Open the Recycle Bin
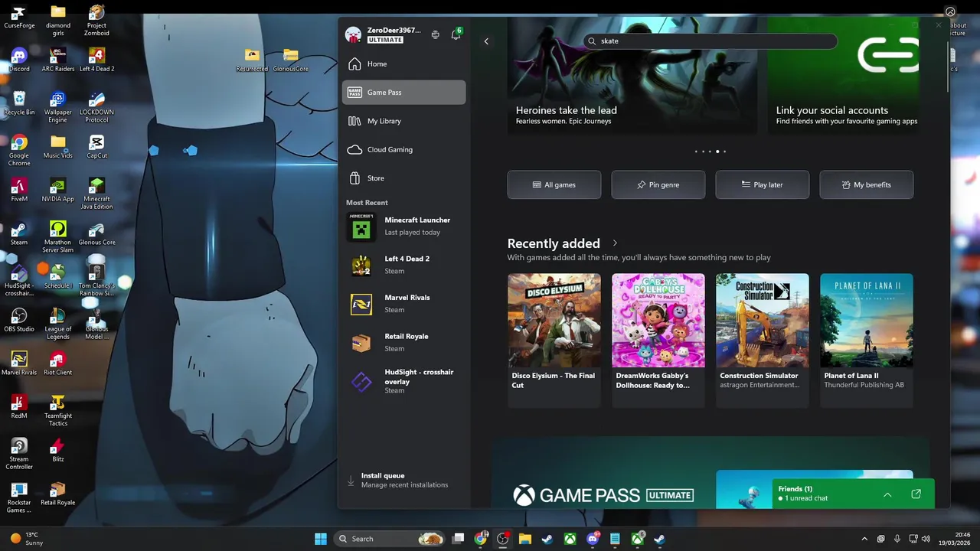980x551 pixels. [x=19, y=103]
